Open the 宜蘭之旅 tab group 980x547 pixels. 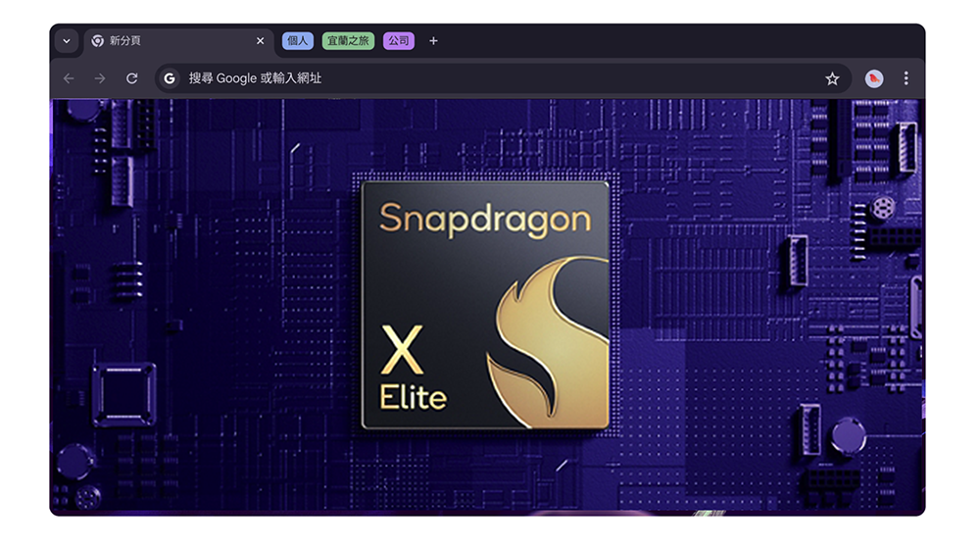click(x=348, y=40)
